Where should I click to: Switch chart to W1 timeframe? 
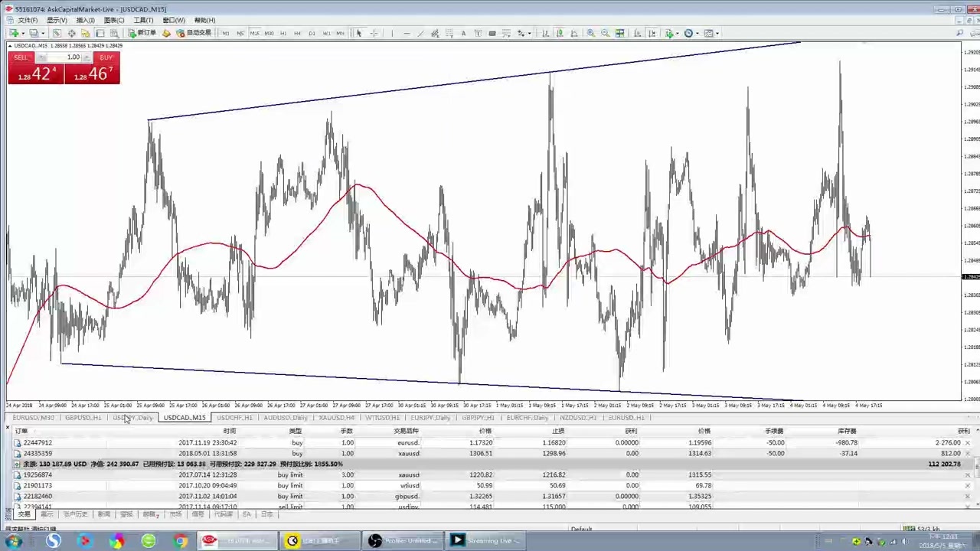pyautogui.click(x=326, y=33)
